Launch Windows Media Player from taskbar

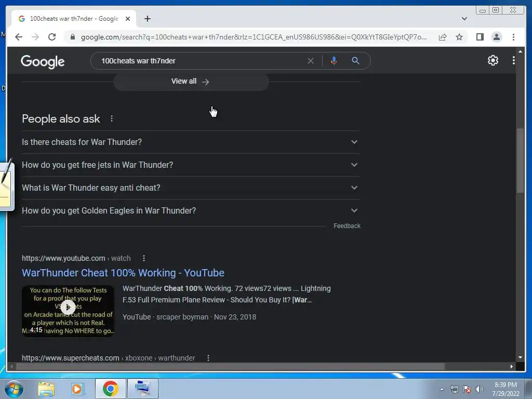[x=77, y=389]
